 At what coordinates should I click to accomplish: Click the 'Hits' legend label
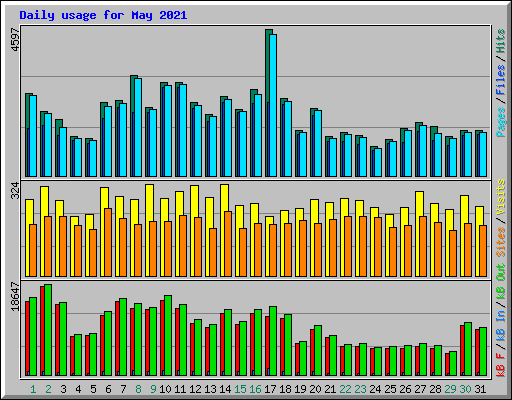(500, 41)
